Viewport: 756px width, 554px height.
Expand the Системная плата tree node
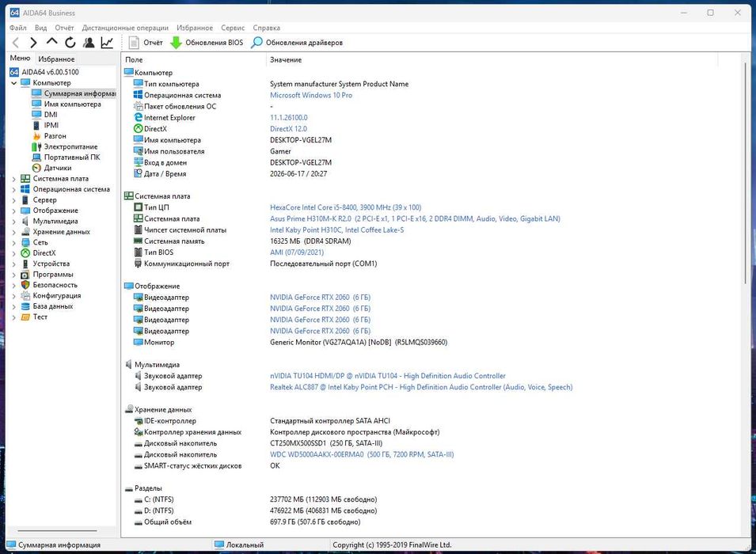[x=13, y=179]
